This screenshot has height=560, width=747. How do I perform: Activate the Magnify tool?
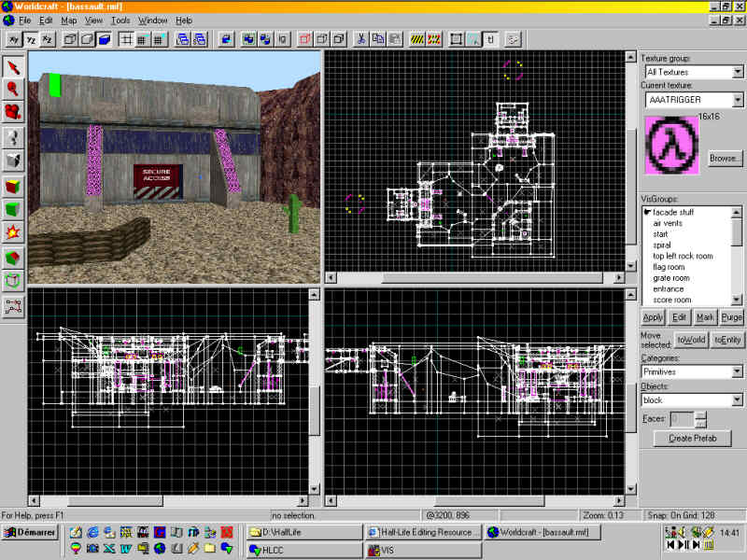13,89
